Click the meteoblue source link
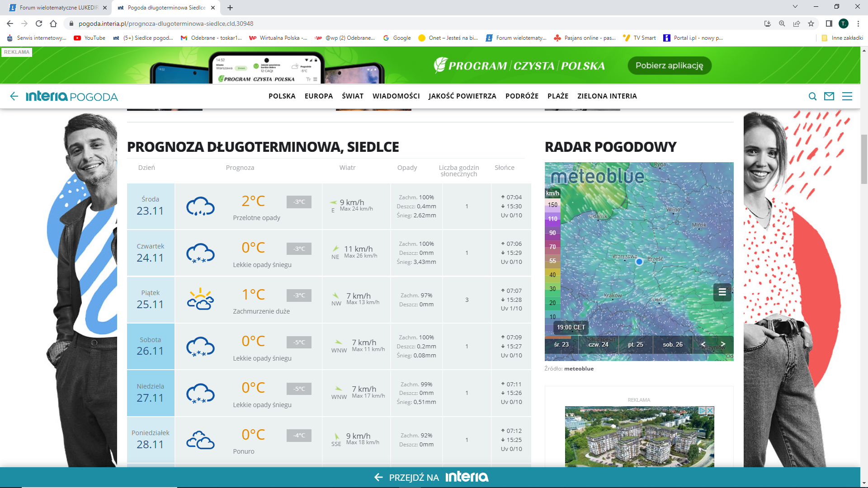Viewport: 868px width, 488px height. click(579, 369)
